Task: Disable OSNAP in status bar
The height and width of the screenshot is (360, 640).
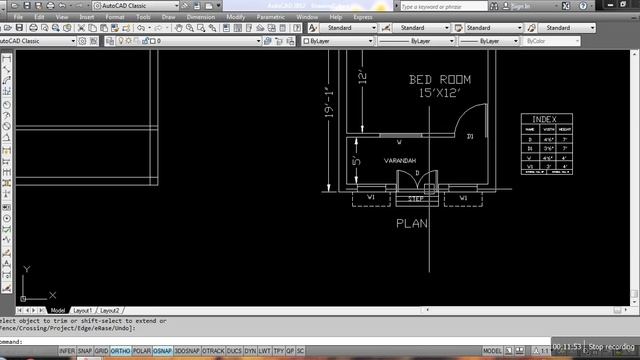Action: pyautogui.click(x=162, y=351)
